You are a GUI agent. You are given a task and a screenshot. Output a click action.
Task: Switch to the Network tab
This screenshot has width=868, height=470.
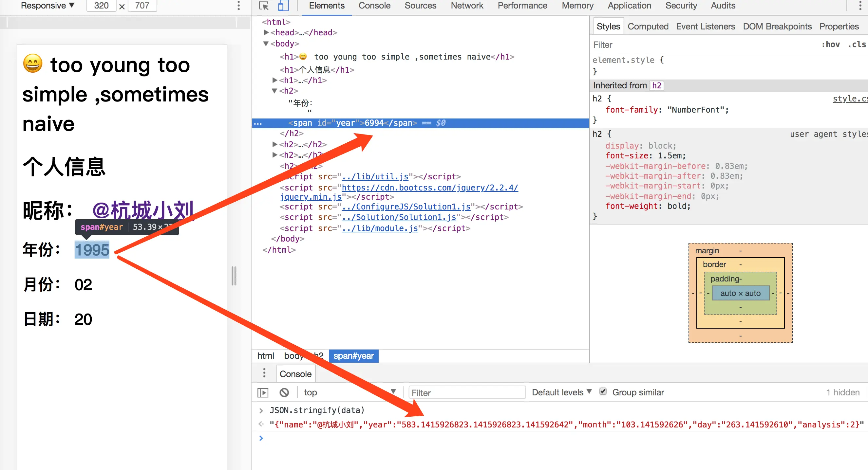click(x=467, y=6)
